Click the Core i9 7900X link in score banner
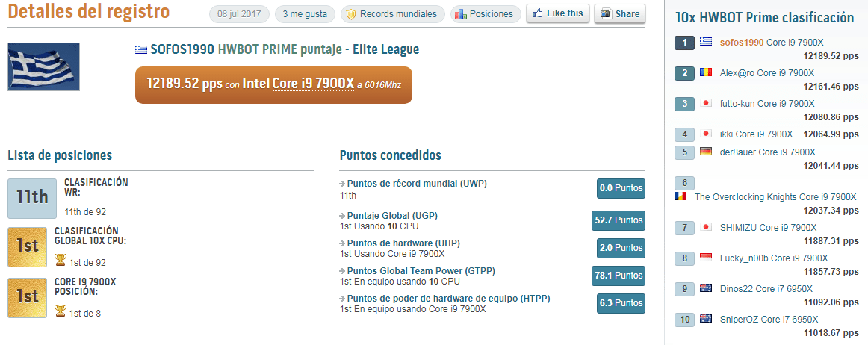This screenshot has width=868, height=345. (x=313, y=84)
